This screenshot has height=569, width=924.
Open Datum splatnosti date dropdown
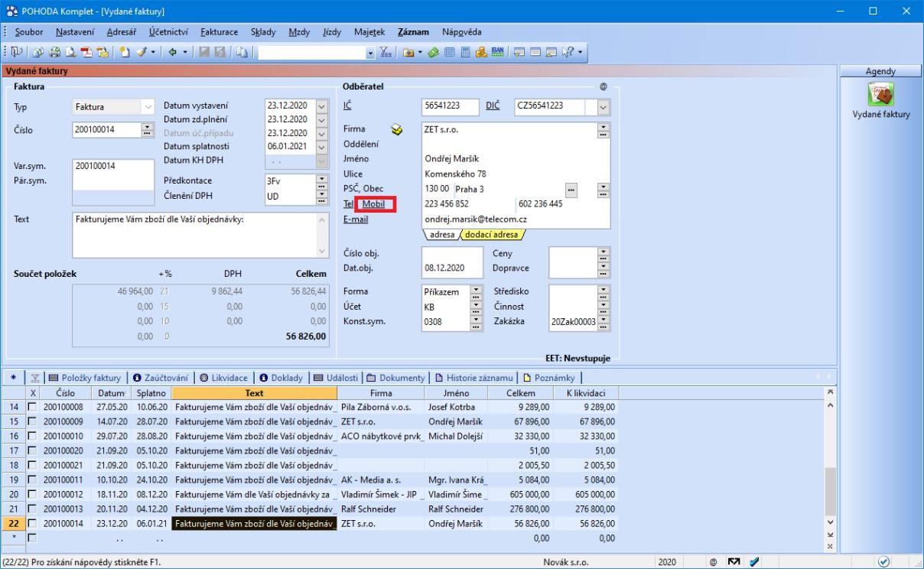point(320,146)
